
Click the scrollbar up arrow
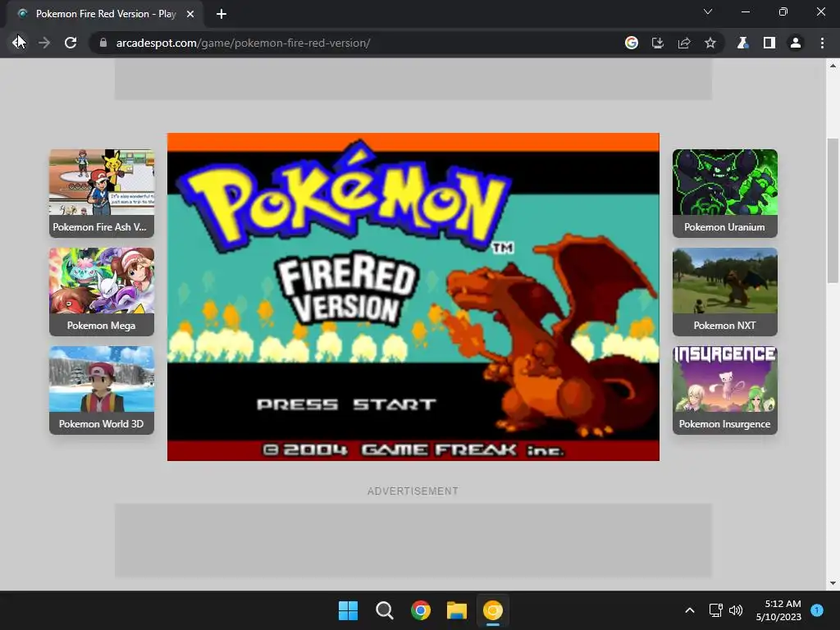click(x=833, y=66)
